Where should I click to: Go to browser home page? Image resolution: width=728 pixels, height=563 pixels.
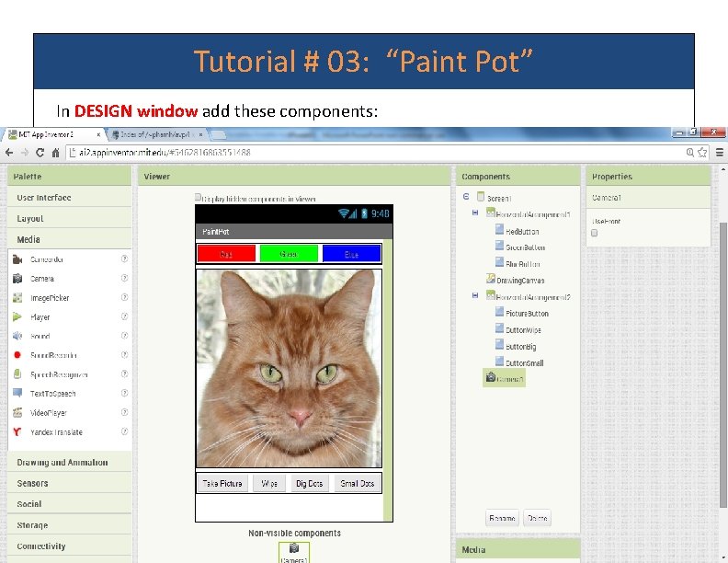point(55,153)
